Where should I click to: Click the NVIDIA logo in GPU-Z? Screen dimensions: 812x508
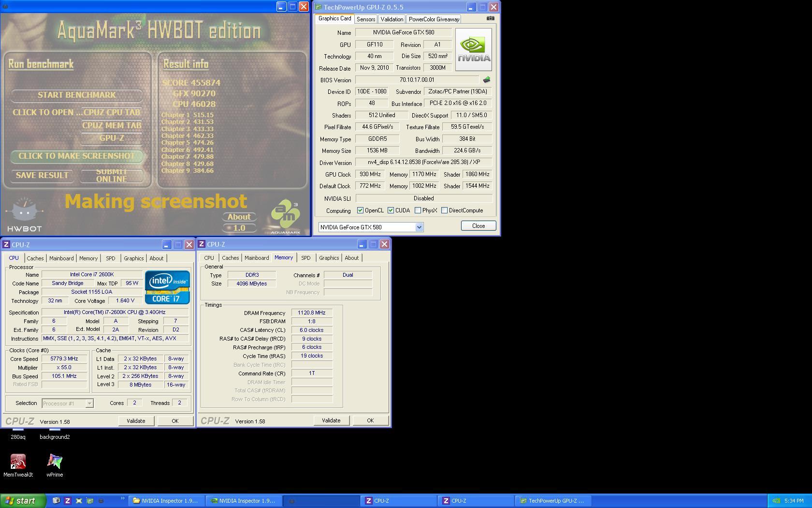(473, 49)
